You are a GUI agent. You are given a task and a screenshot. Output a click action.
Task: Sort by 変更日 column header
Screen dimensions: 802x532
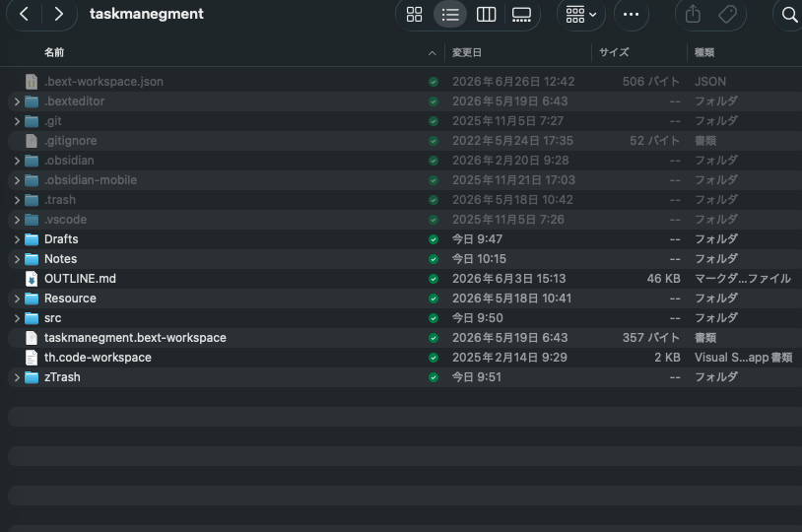click(466, 52)
